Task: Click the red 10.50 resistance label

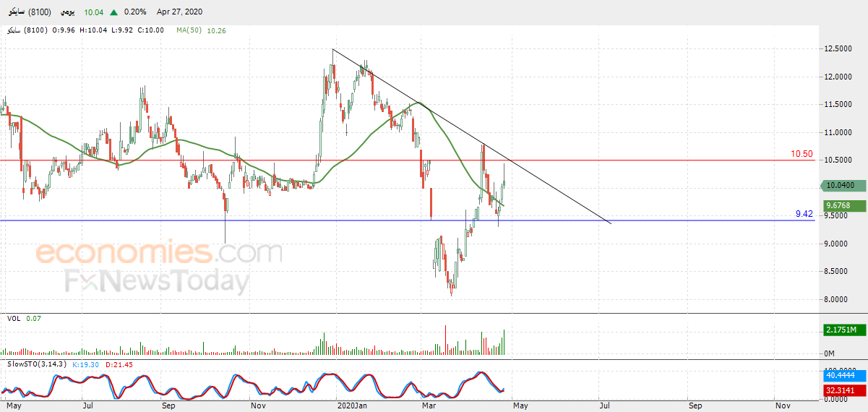Action: coord(802,154)
